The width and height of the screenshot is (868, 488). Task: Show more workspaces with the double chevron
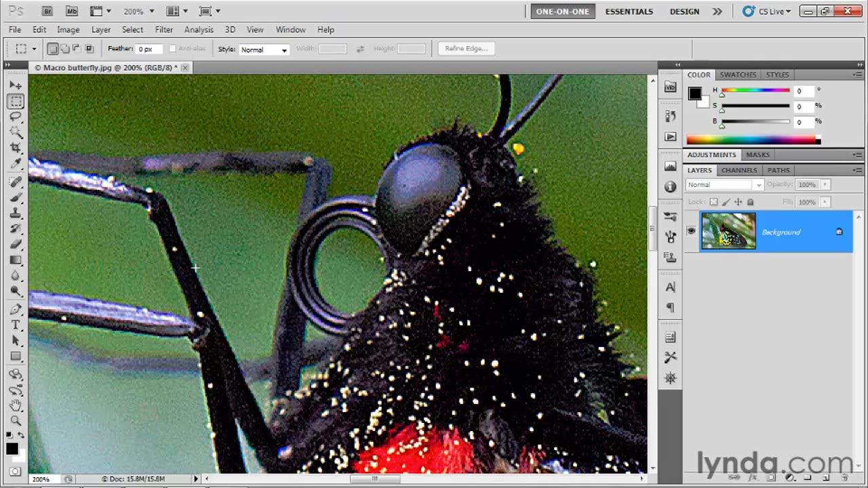717,11
